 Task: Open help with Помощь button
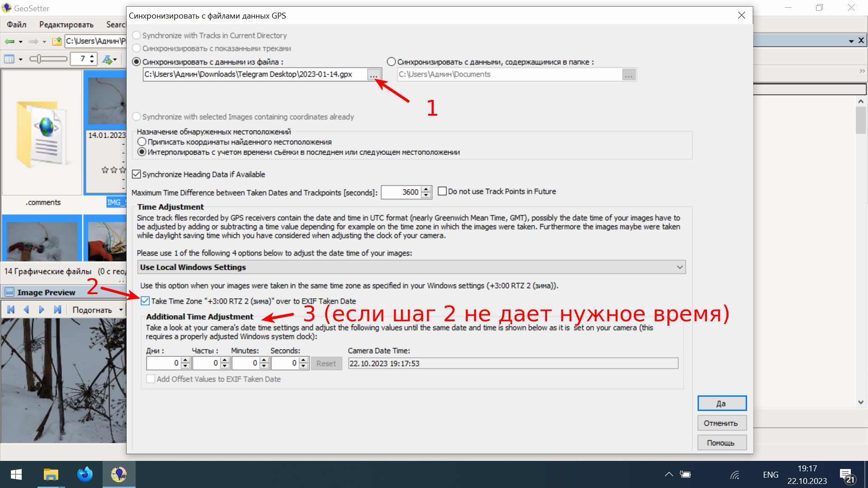[722, 443]
